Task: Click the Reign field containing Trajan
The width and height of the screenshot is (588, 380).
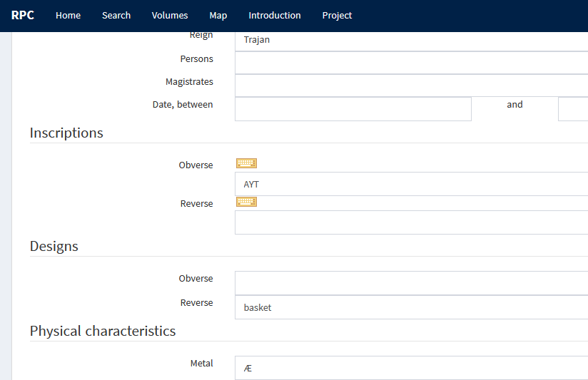Action: [411, 41]
